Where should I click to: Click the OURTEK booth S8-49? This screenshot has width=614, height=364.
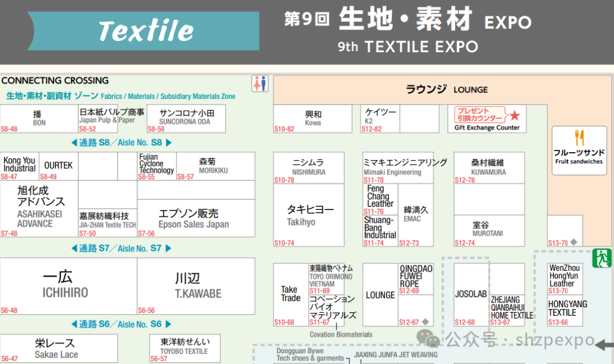point(59,166)
